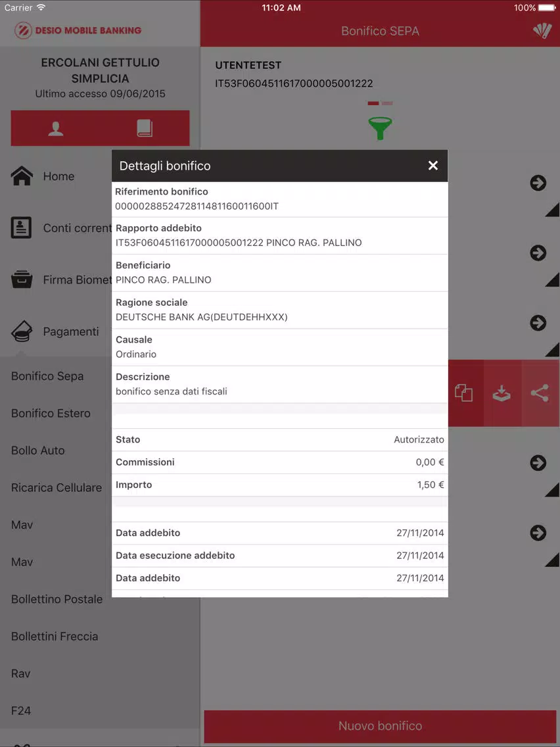Tap the Home house icon
This screenshot has width=560, height=747.
click(22, 176)
